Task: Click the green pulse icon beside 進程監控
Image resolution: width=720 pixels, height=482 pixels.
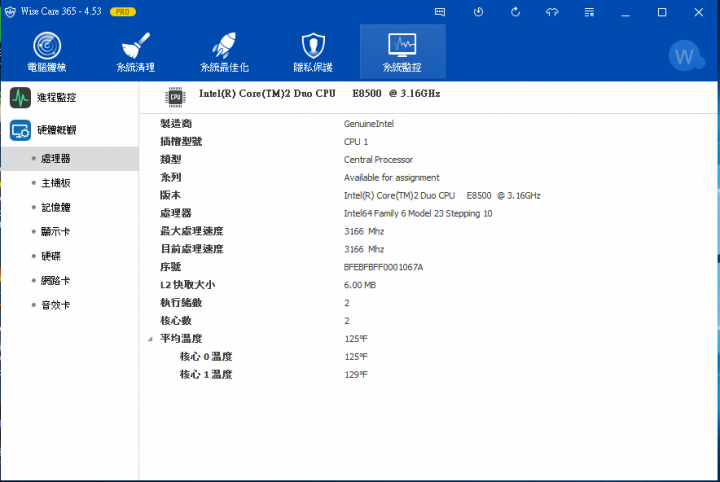Action: [20, 97]
